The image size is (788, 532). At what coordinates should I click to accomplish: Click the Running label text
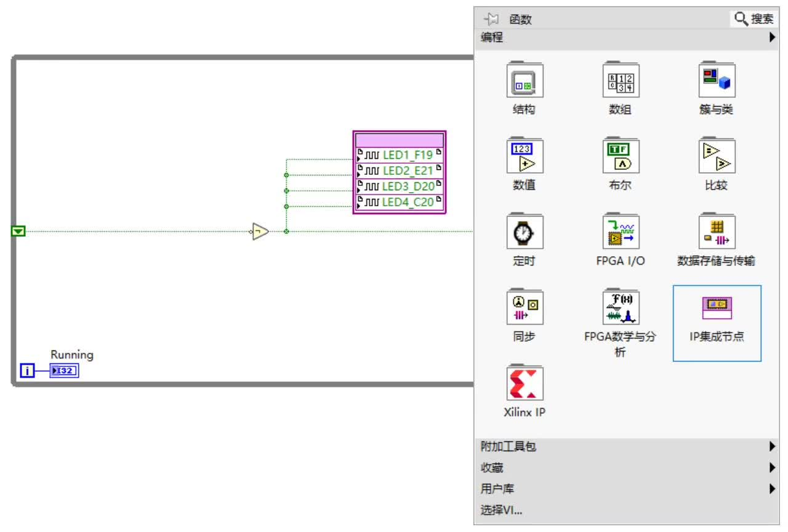pos(72,355)
